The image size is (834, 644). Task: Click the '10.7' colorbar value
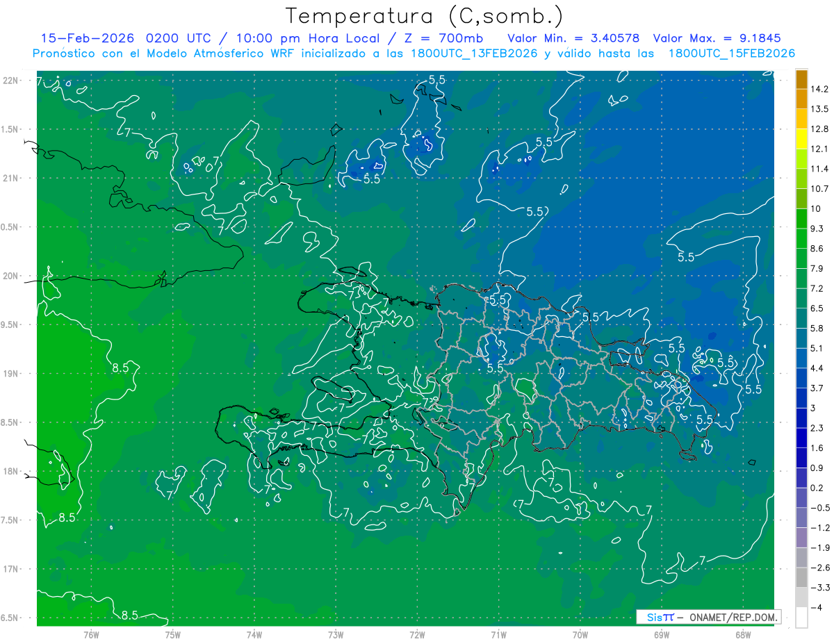pos(820,189)
